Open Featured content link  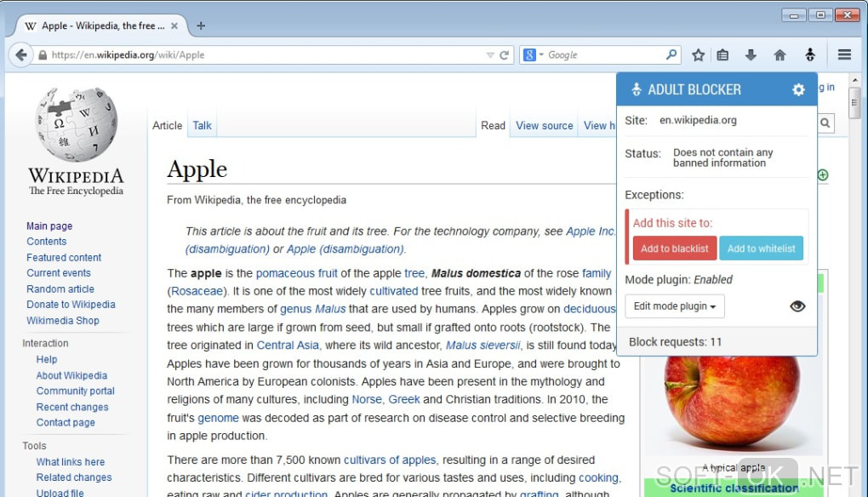tap(64, 257)
